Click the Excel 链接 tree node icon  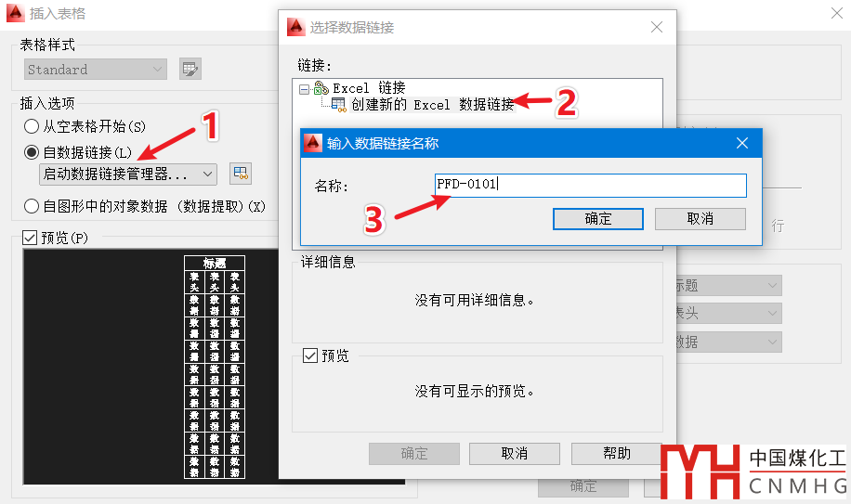click(321, 88)
